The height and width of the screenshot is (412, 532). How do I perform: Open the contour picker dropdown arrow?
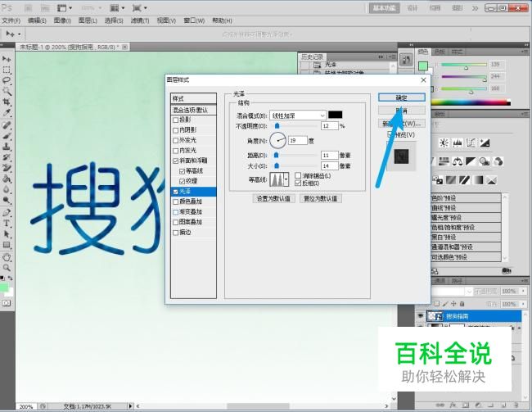click(x=286, y=179)
